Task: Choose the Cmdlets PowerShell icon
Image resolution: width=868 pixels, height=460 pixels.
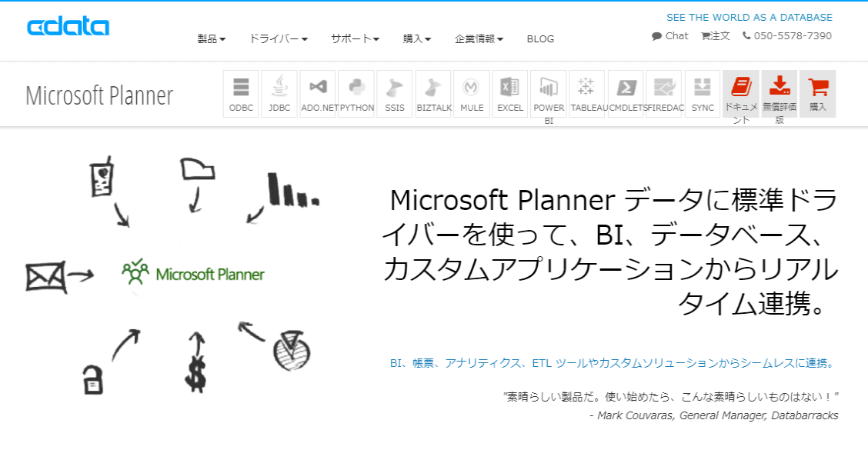Action: [626, 94]
